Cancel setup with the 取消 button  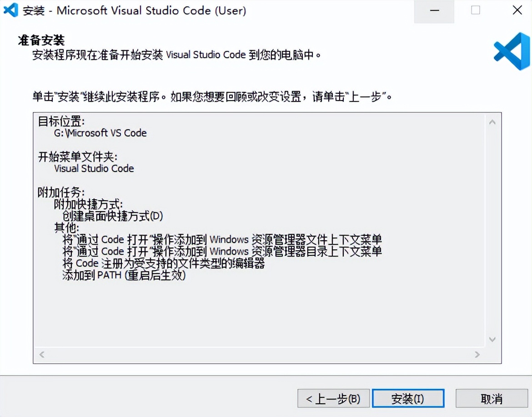[492, 398]
